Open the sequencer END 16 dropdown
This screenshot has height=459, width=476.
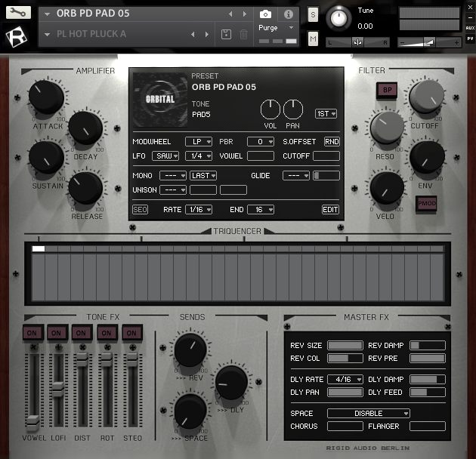(261, 210)
